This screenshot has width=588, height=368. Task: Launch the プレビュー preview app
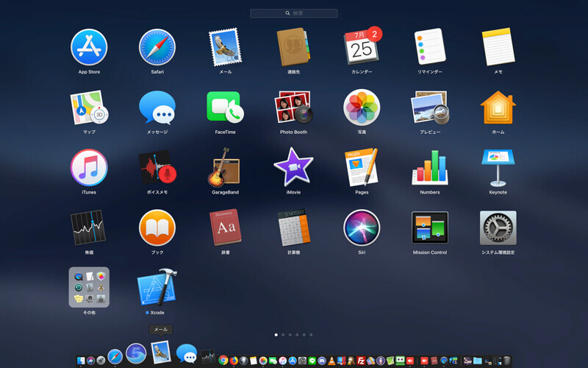[430, 107]
